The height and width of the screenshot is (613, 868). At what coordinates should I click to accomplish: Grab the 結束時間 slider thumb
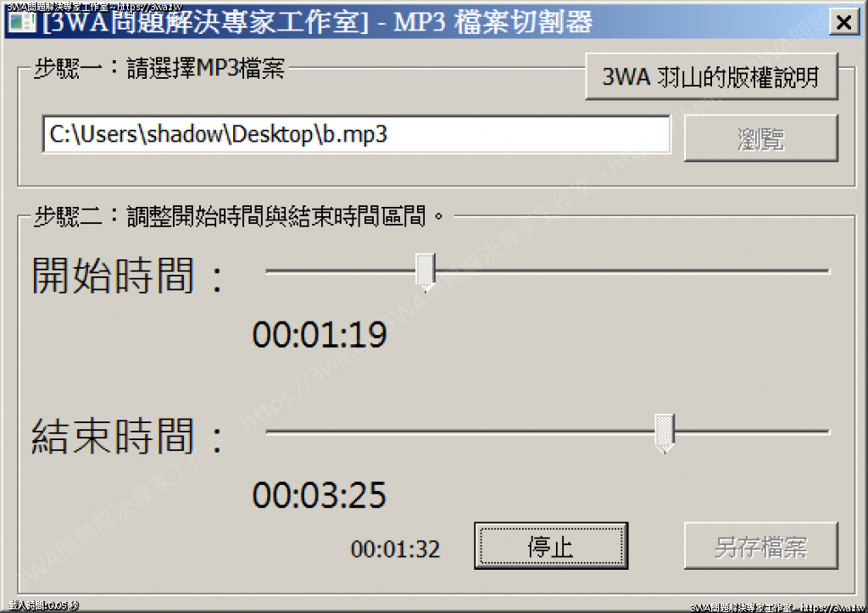665,433
